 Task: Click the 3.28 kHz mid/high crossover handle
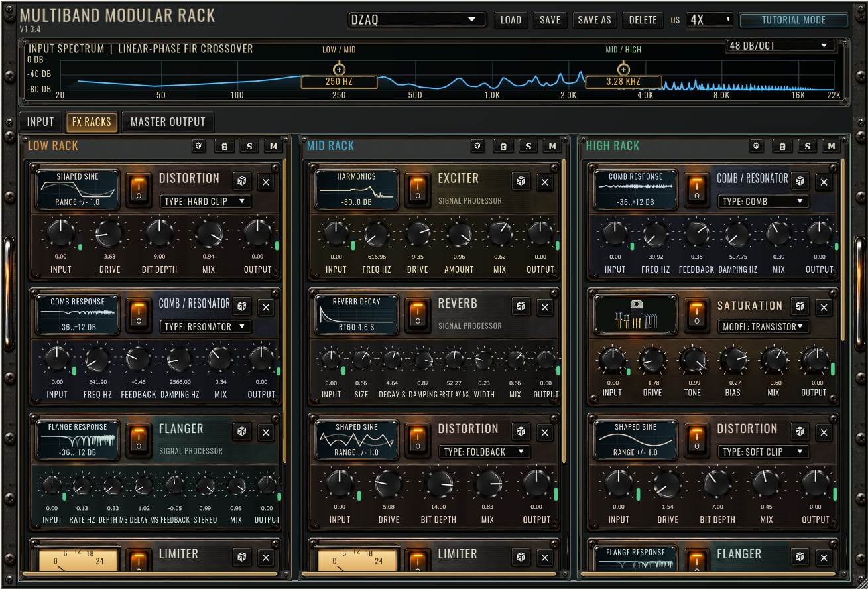click(x=623, y=69)
